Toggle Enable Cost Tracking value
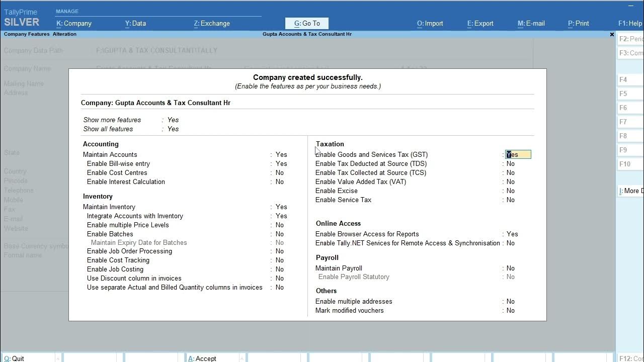 (x=280, y=260)
